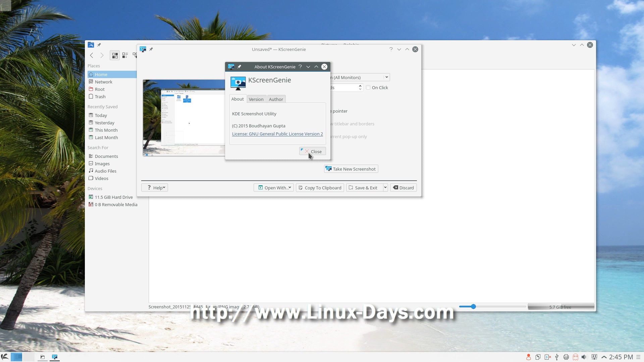Switch Dolphin to compact view mode

[x=125, y=55]
